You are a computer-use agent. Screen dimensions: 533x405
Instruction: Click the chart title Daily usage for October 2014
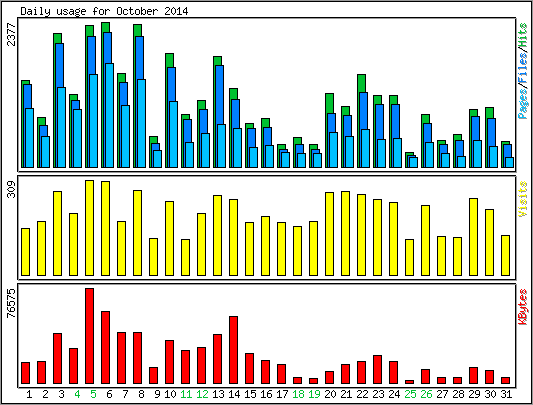point(104,11)
